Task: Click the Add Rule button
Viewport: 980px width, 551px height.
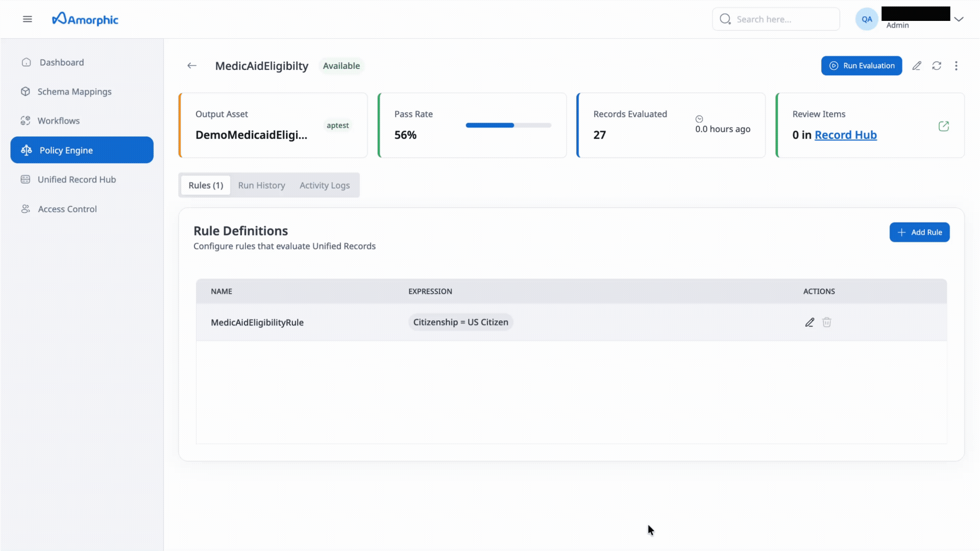Action: pos(919,232)
